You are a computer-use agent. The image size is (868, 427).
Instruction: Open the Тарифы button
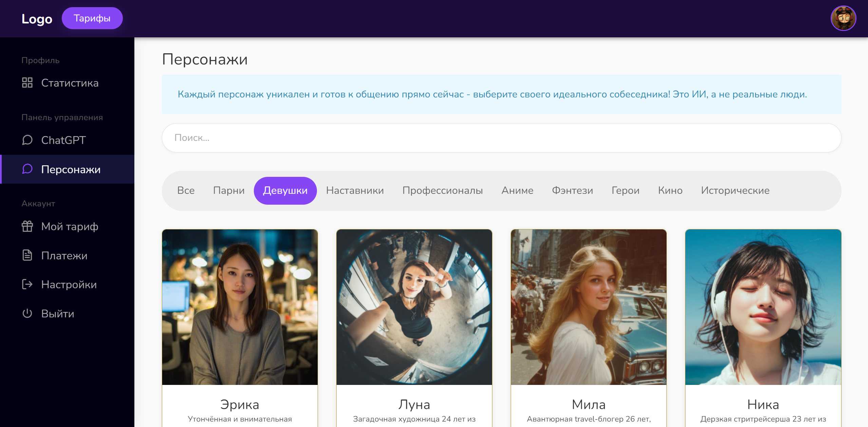click(92, 18)
